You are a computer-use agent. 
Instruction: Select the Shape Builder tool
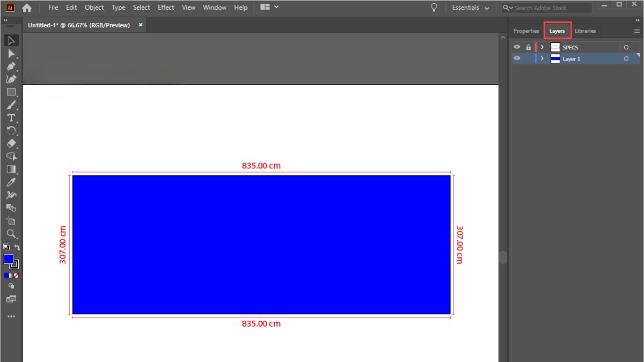[11, 156]
